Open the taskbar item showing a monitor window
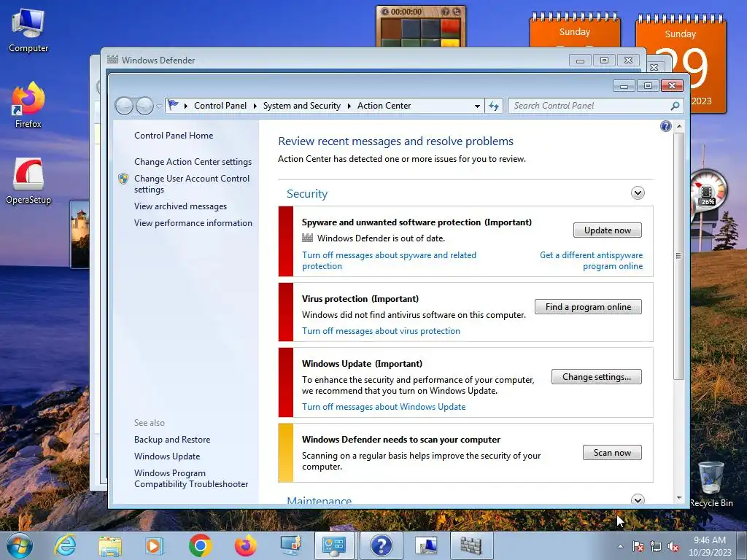This screenshot has height=560, width=747. tap(426, 545)
